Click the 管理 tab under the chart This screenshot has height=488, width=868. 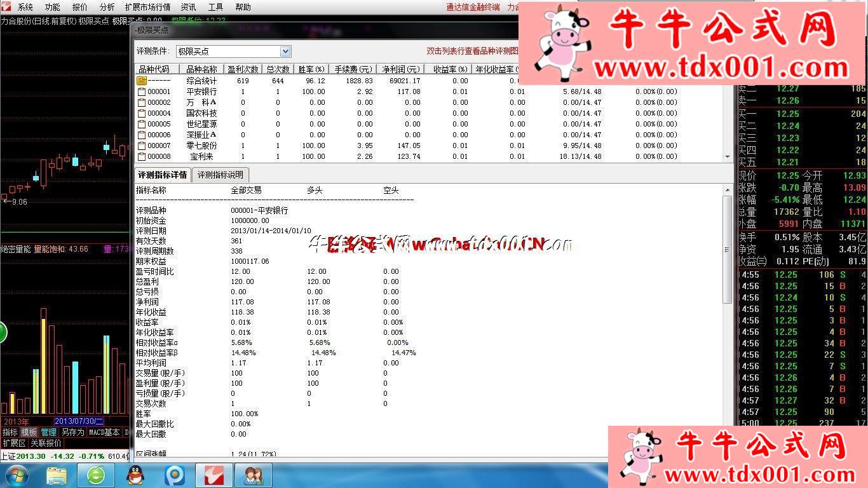[x=49, y=432]
